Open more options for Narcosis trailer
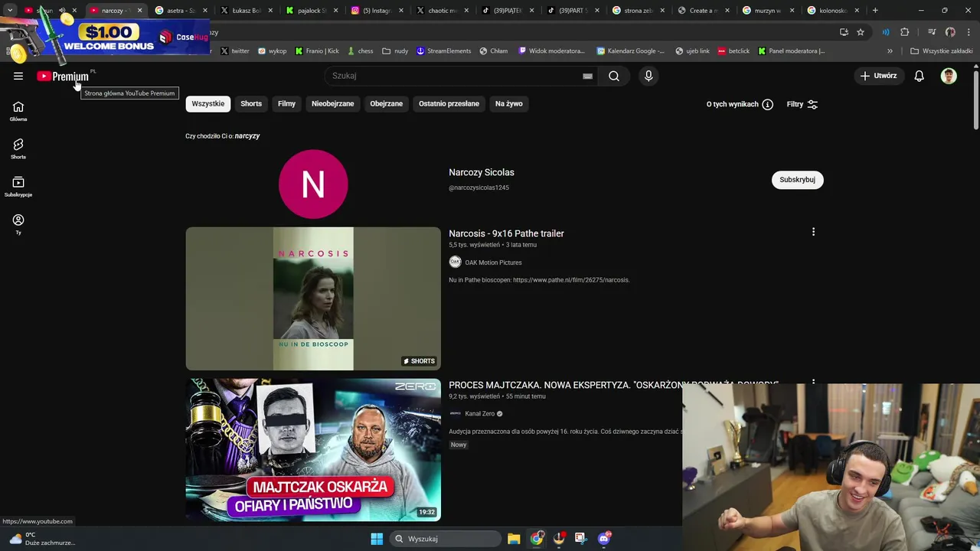This screenshot has height=551, width=980. (813, 232)
